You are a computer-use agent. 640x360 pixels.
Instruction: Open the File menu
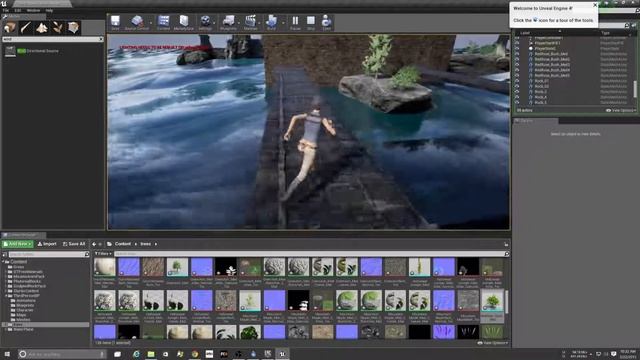click(x=6, y=10)
